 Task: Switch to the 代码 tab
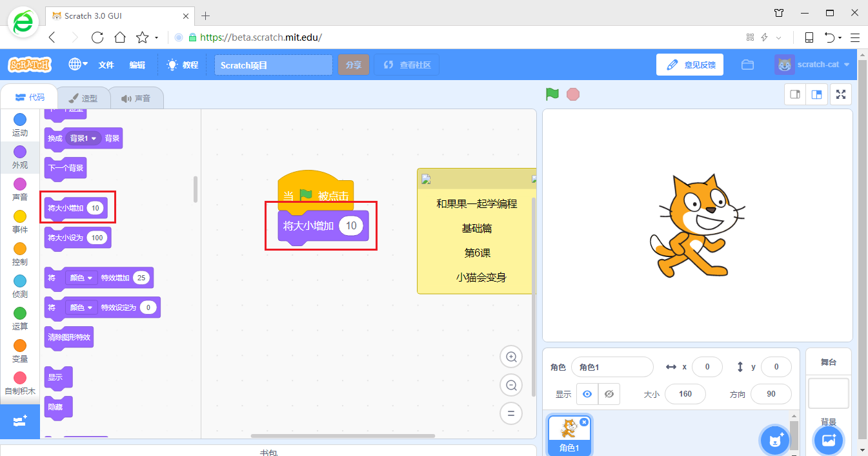(30, 98)
